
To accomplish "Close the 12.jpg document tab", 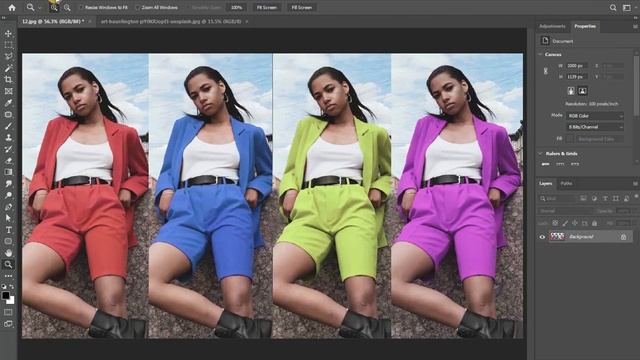I will pos(90,21).
